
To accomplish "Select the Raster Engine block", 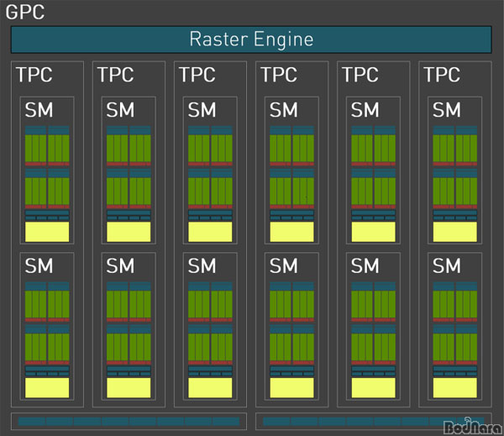I will tap(251, 39).
